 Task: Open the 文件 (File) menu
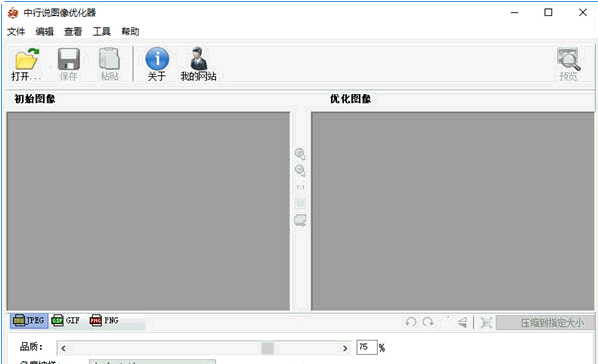(x=16, y=31)
